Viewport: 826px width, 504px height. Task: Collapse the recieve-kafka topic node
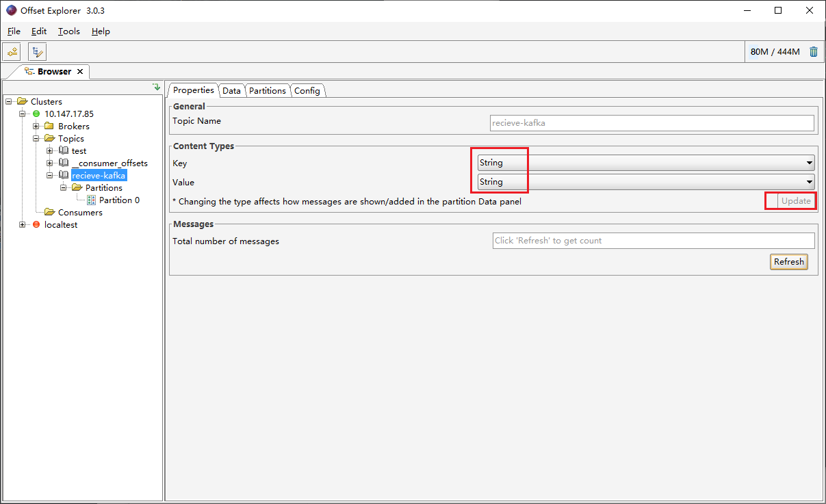point(50,176)
